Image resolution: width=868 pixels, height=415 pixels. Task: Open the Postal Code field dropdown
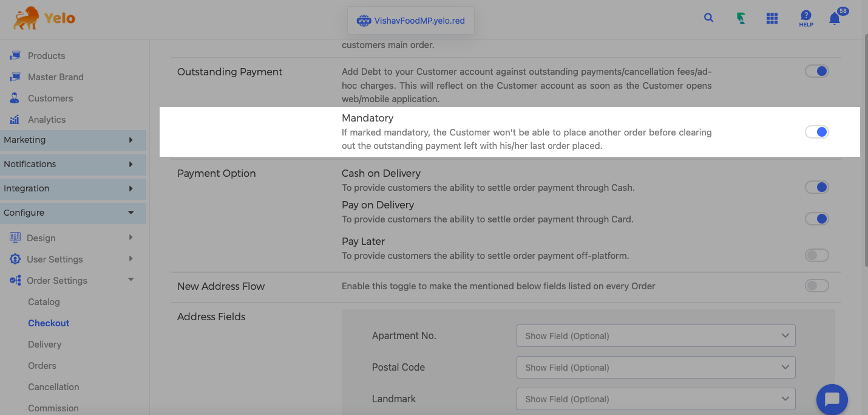pyautogui.click(x=656, y=368)
